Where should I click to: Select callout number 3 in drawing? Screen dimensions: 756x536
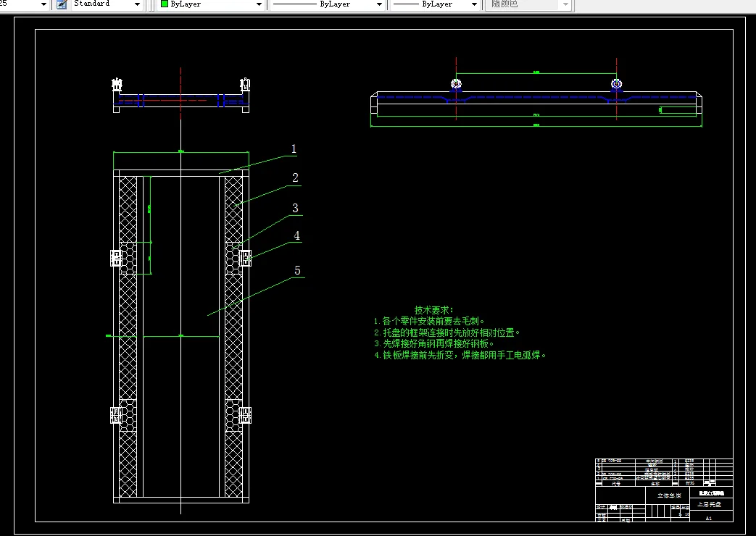click(296, 208)
